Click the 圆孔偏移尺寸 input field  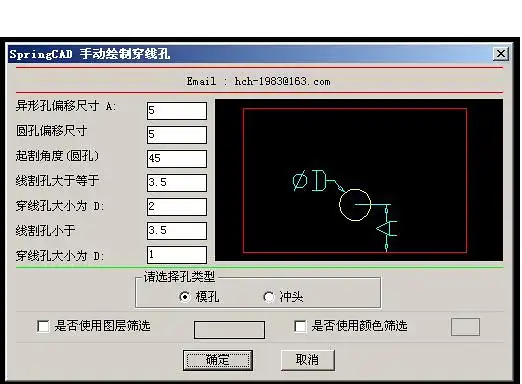(x=177, y=135)
